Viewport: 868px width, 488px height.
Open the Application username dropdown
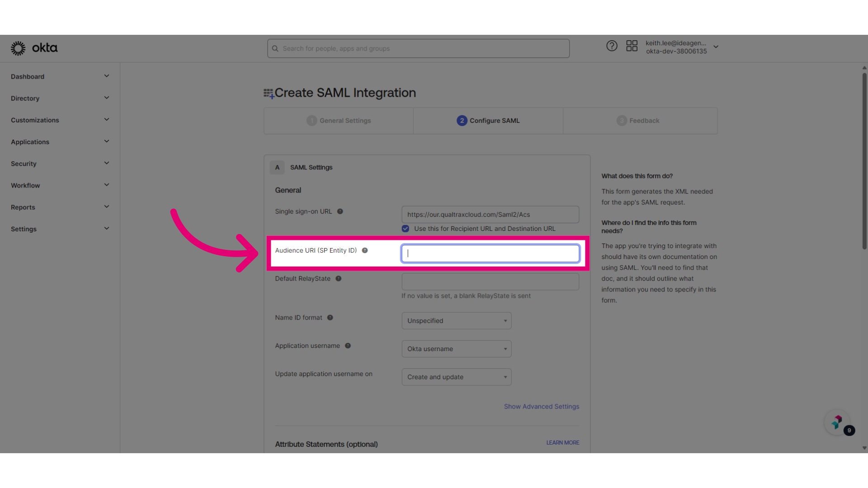[x=457, y=349]
